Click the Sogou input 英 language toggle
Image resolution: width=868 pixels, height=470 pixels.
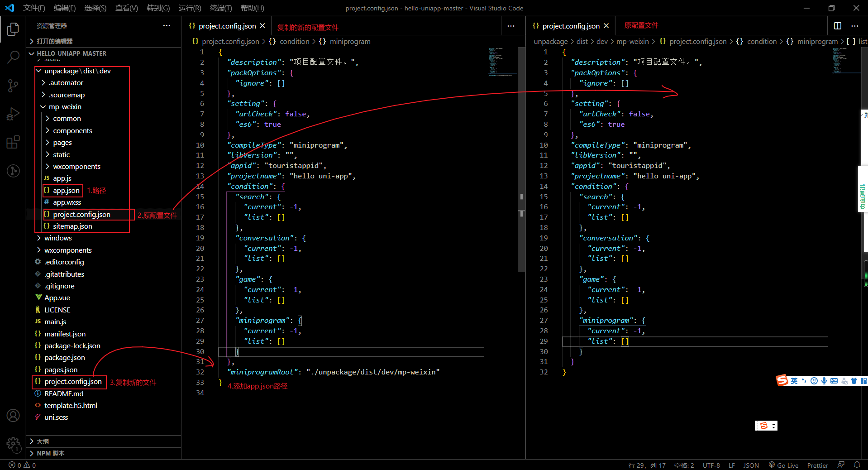coord(794,381)
